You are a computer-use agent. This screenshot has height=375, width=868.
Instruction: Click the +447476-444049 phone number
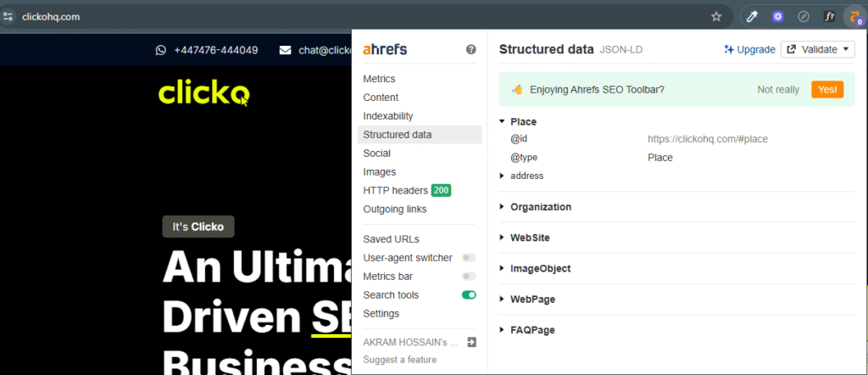(x=216, y=50)
